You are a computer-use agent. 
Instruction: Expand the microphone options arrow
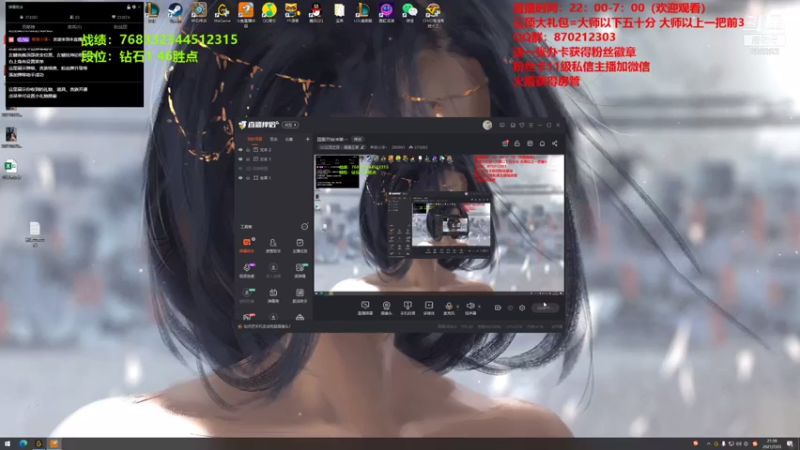457,306
